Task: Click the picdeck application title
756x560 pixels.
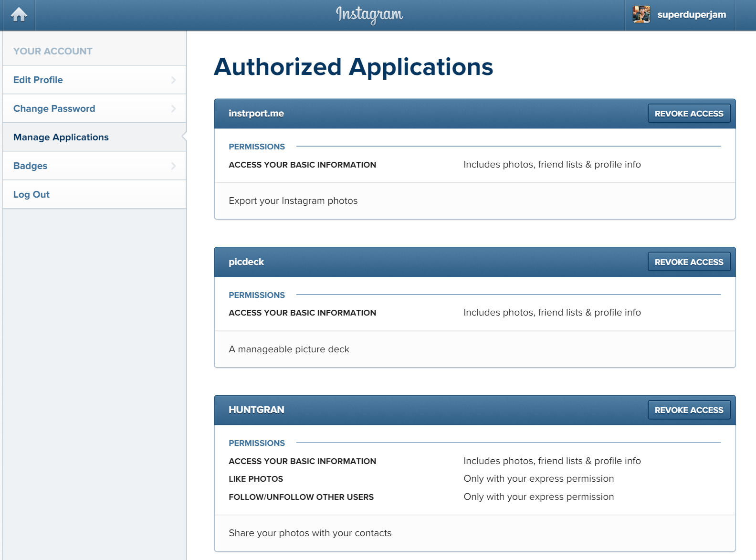Action: [x=246, y=262]
